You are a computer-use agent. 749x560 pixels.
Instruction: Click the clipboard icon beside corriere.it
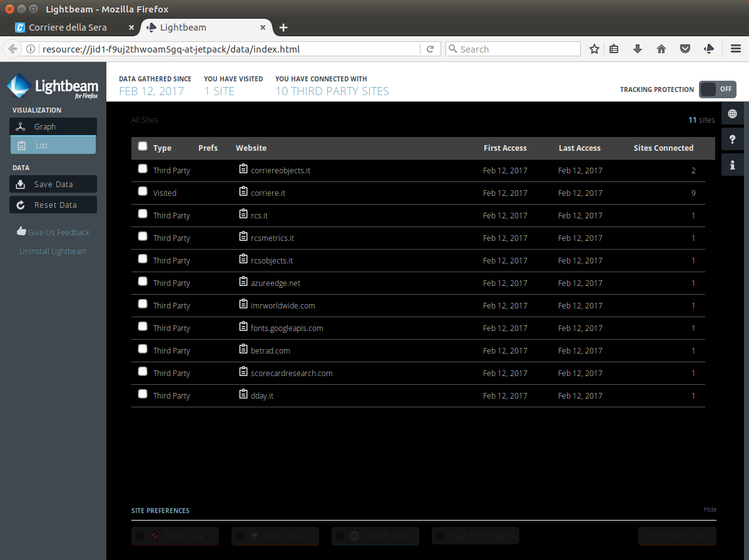click(243, 191)
